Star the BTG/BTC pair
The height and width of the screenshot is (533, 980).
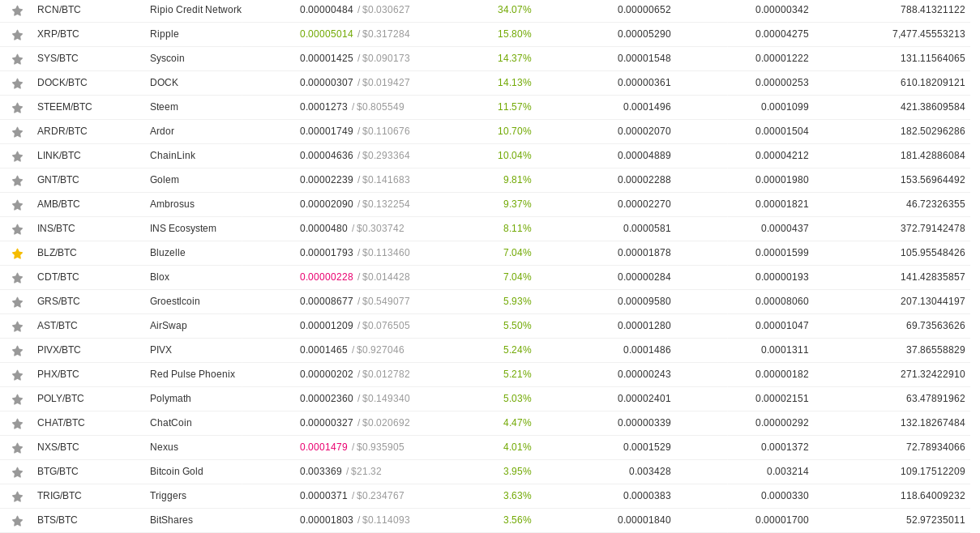point(17,472)
